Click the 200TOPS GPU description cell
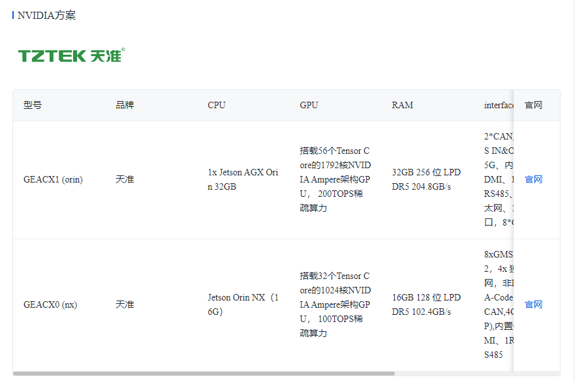The width and height of the screenshot is (588, 382). [335, 179]
